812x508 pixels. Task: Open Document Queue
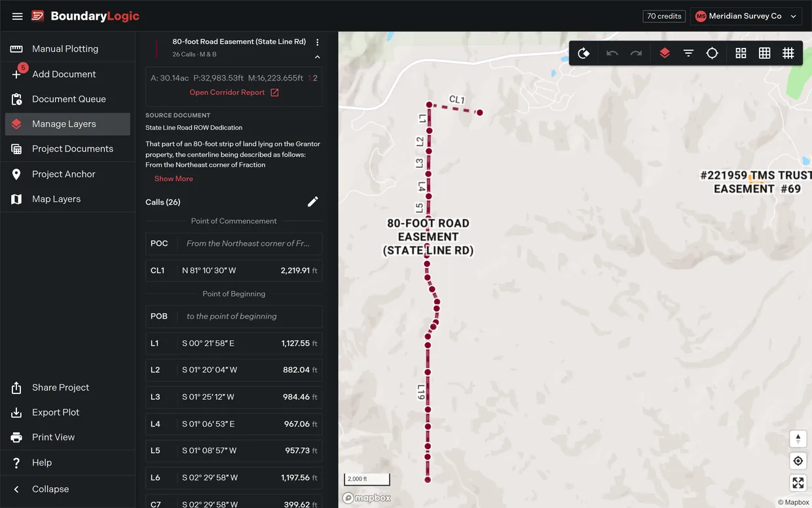point(67,99)
